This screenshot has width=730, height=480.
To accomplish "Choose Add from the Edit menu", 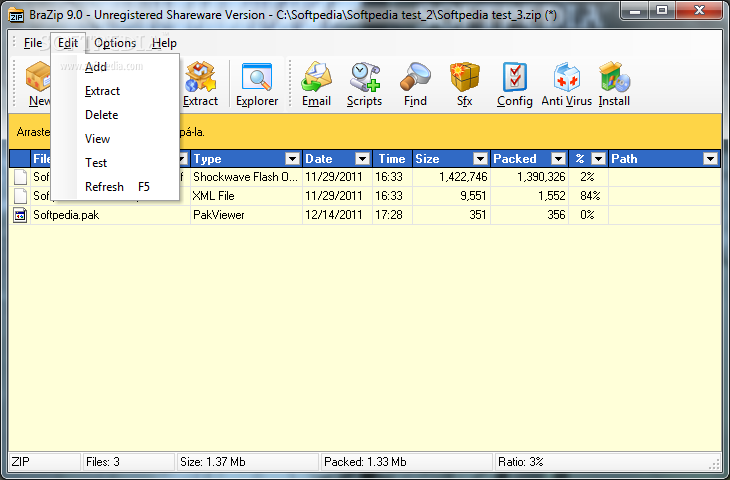I will tap(115, 67).
